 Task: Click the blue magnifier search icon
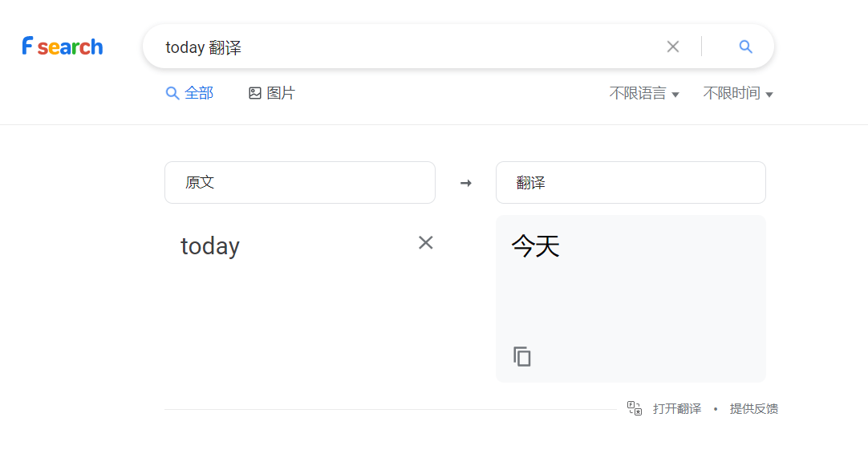(x=745, y=47)
